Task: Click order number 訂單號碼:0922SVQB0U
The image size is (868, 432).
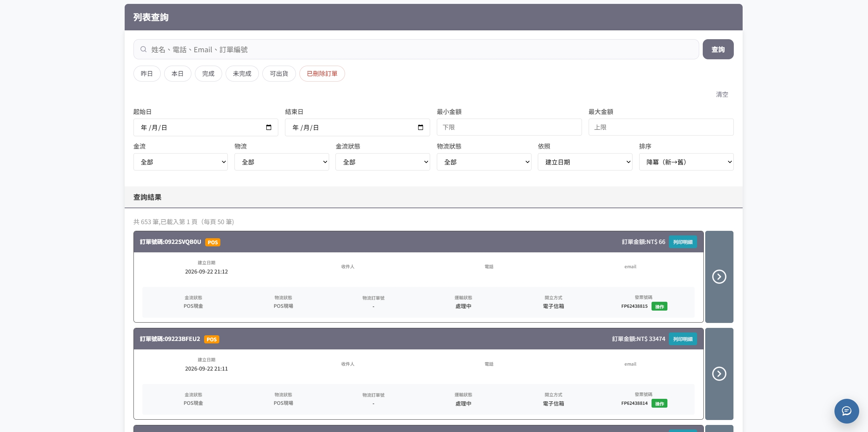Action: coord(171,242)
